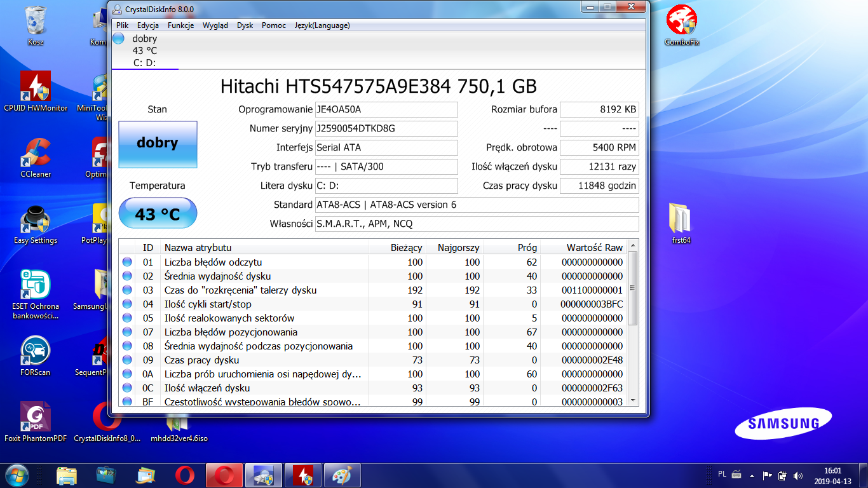Image resolution: width=868 pixels, height=488 pixels.
Task: Open the Język(Language) menu
Action: 322,25
